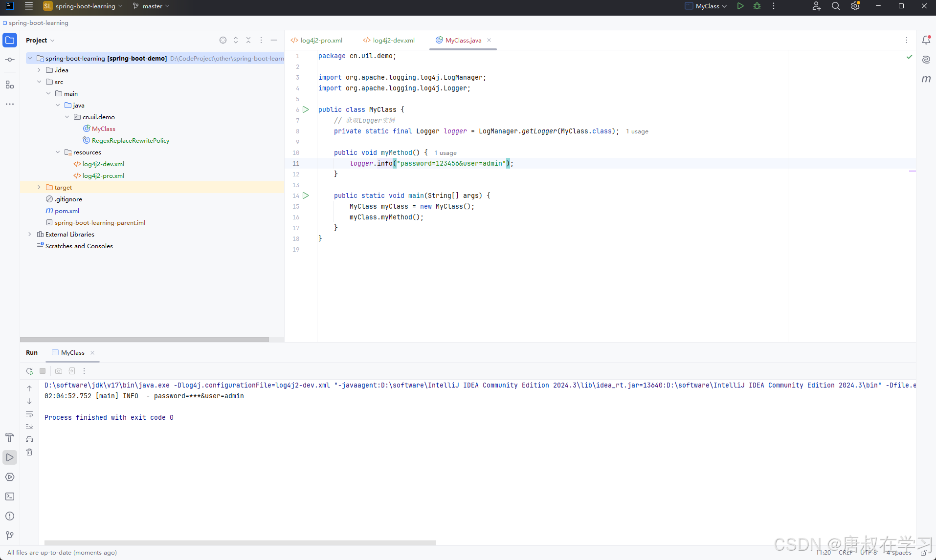Open the Git tool window

pyautogui.click(x=10, y=536)
